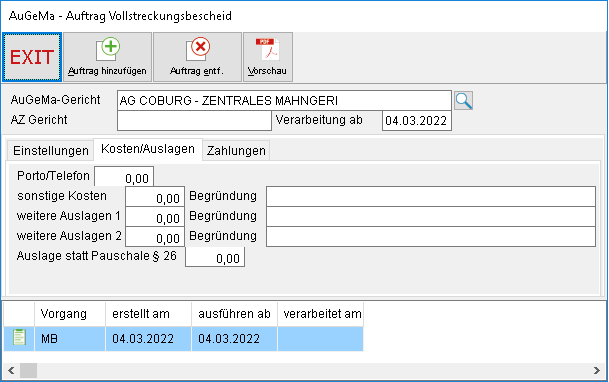Click the red EXIT button
Screen dimensions: 609x382
pos(32,57)
